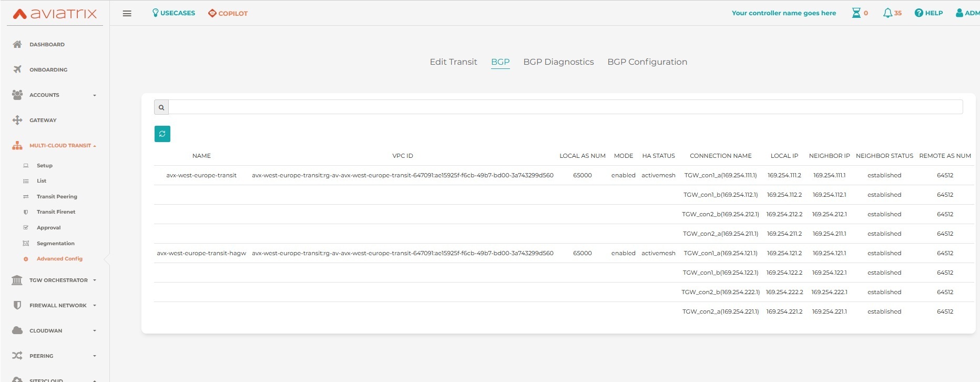Click local IP 169.254.111.2
This screenshot has height=382, width=980.
coord(784,175)
